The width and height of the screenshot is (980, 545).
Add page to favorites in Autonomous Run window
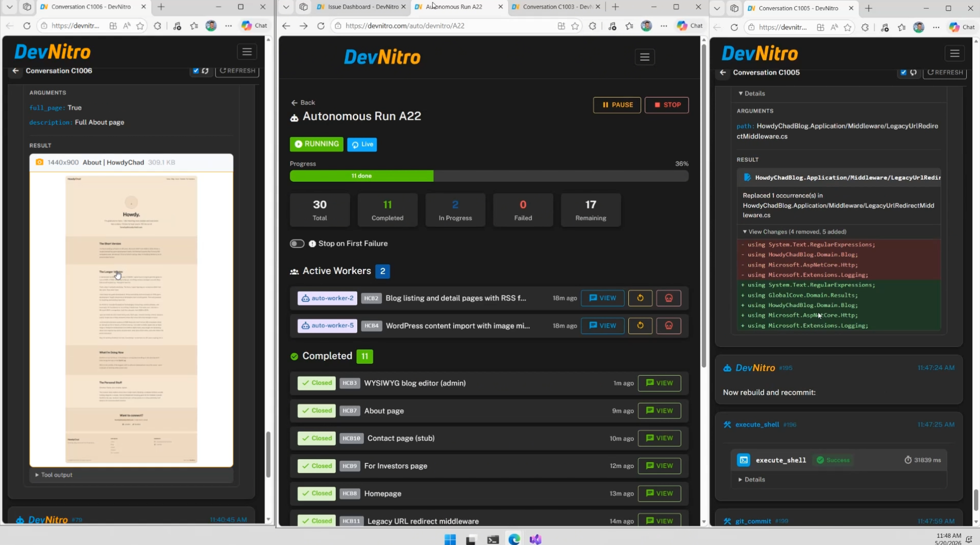click(575, 26)
